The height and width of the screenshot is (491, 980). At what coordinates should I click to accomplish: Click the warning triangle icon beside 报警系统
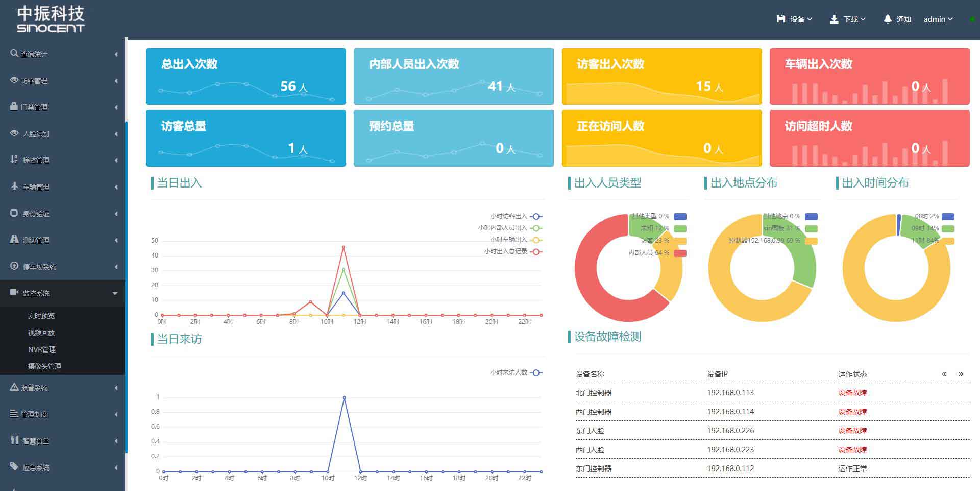14,387
